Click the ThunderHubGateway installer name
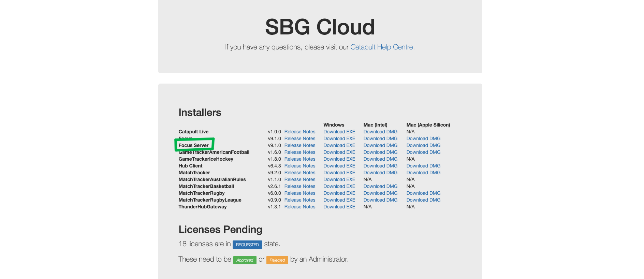Screen dimensions: 644x279 (203, 207)
